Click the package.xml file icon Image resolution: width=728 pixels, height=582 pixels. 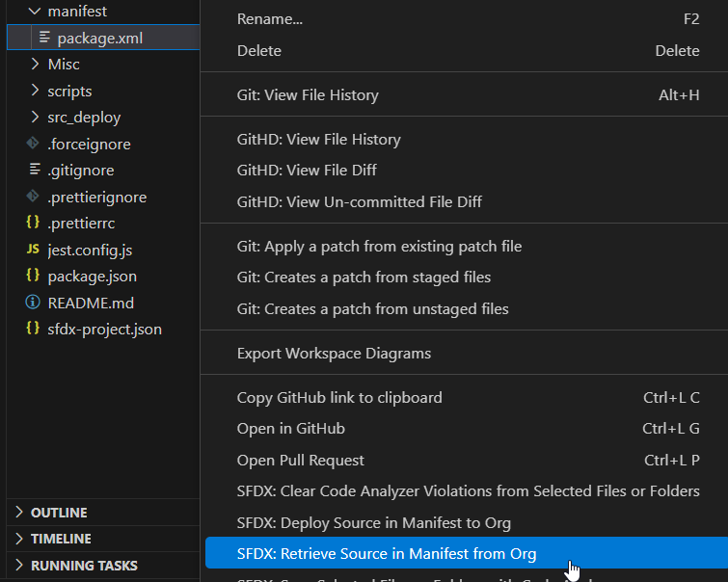(44, 38)
